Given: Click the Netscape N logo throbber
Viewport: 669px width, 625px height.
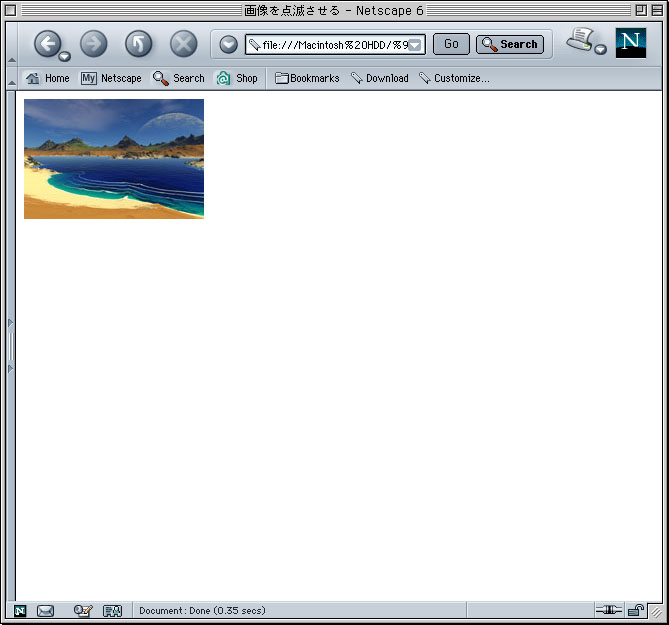Looking at the screenshot, I should (631, 43).
